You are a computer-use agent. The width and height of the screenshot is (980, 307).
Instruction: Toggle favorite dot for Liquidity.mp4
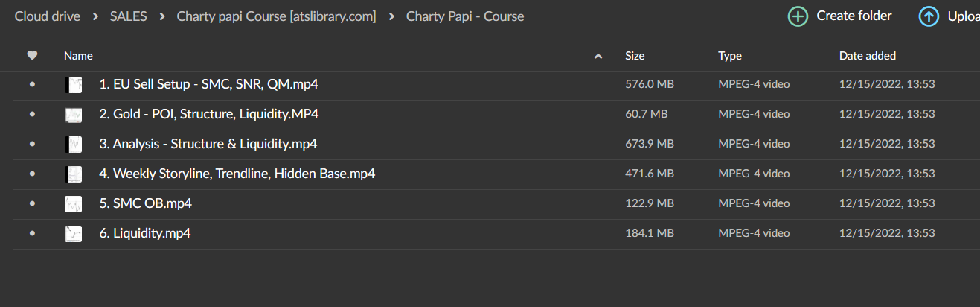(32, 234)
